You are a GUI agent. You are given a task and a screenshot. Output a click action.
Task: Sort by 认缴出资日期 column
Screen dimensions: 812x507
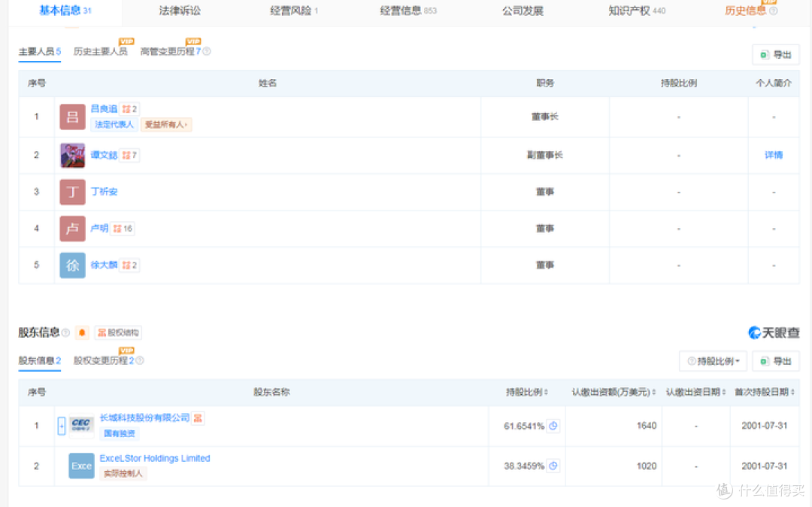pyautogui.click(x=695, y=392)
